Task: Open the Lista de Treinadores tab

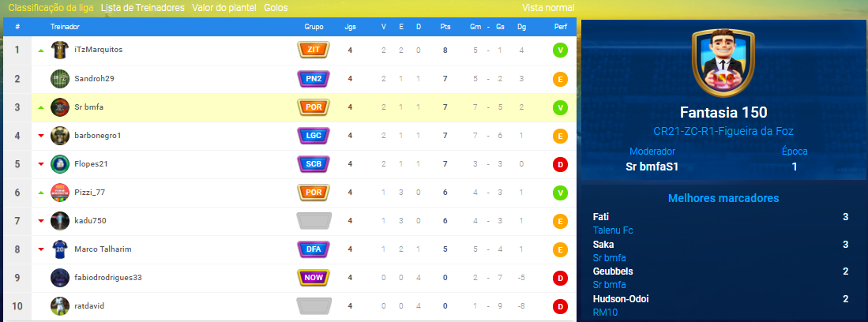Action: (x=143, y=8)
